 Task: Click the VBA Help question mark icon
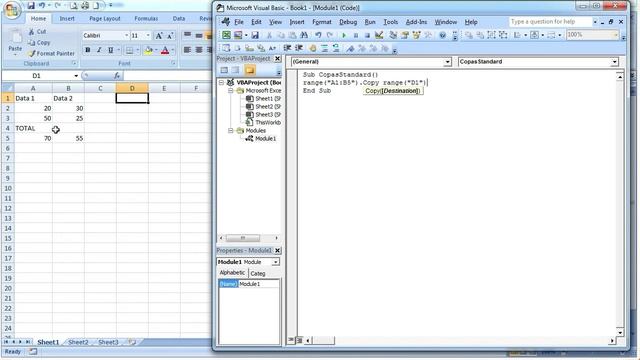point(442,35)
